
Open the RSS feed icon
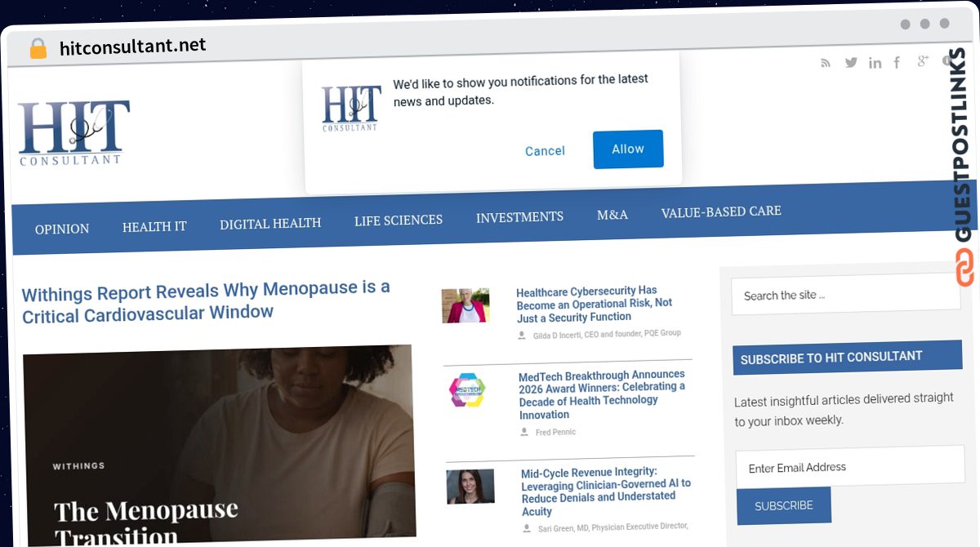[x=826, y=64]
